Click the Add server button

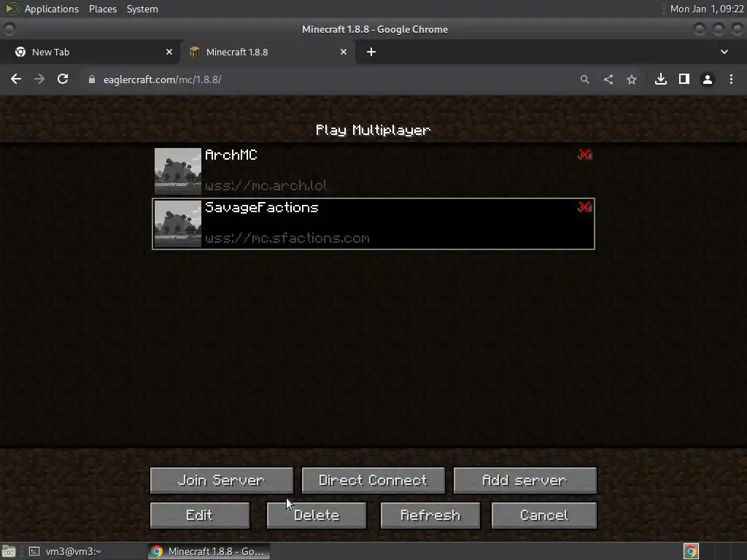point(525,480)
